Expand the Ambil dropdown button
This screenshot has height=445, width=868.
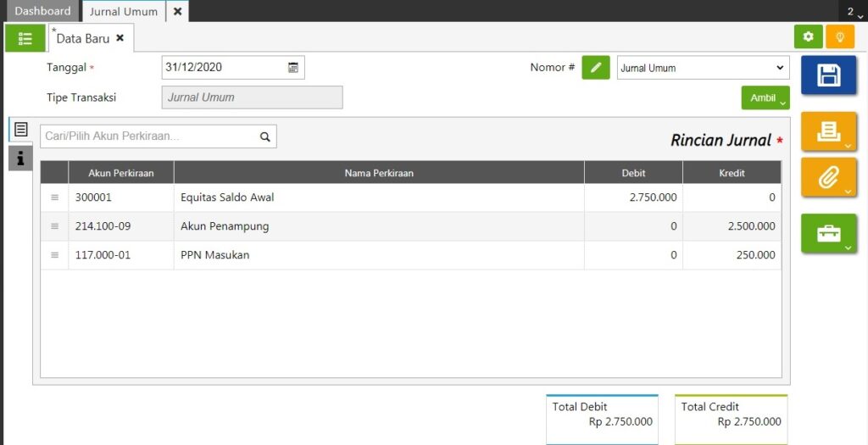765,98
